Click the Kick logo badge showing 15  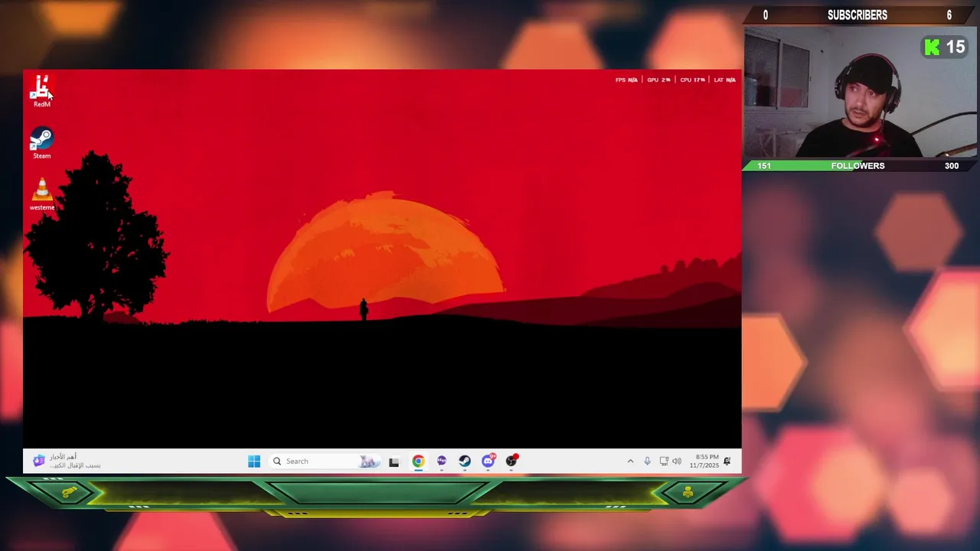point(945,47)
